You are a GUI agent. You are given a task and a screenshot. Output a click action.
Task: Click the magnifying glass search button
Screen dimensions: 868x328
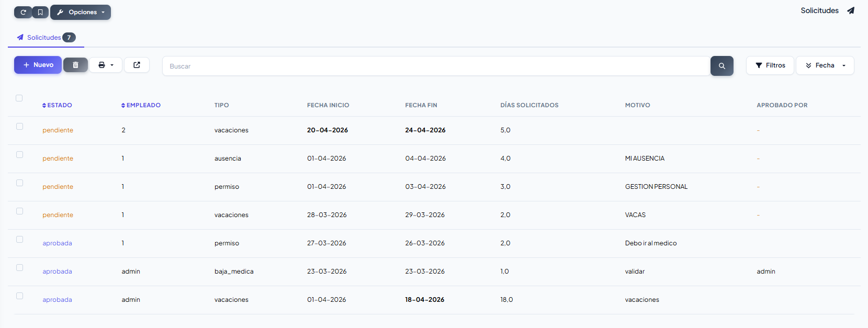click(x=722, y=66)
